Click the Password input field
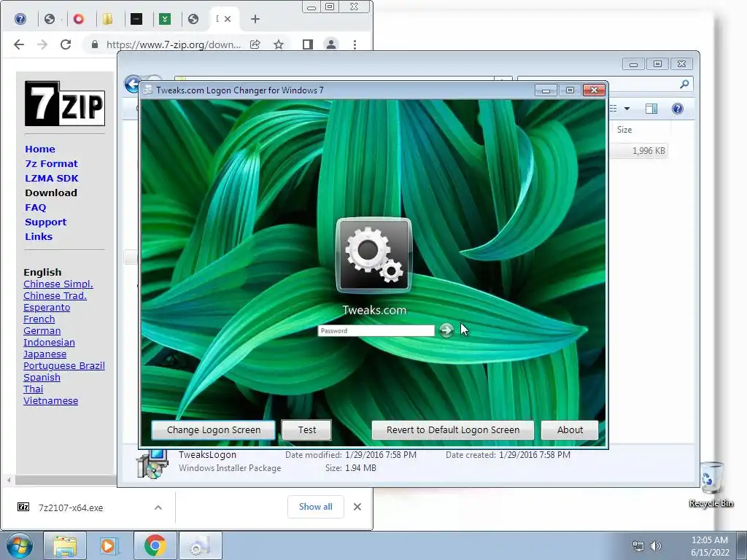The image size is (747, 560). point(376,330)
